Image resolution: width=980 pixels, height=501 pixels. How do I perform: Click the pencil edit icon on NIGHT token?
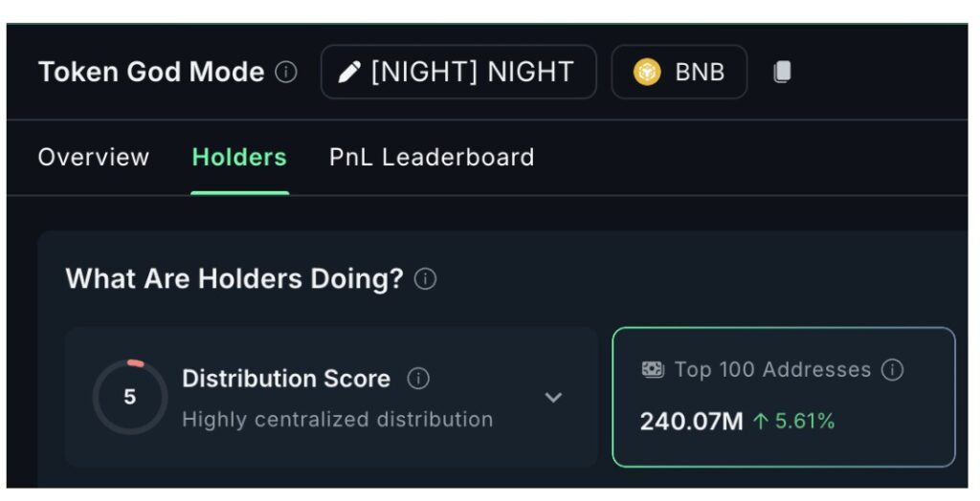click(349, 73)
